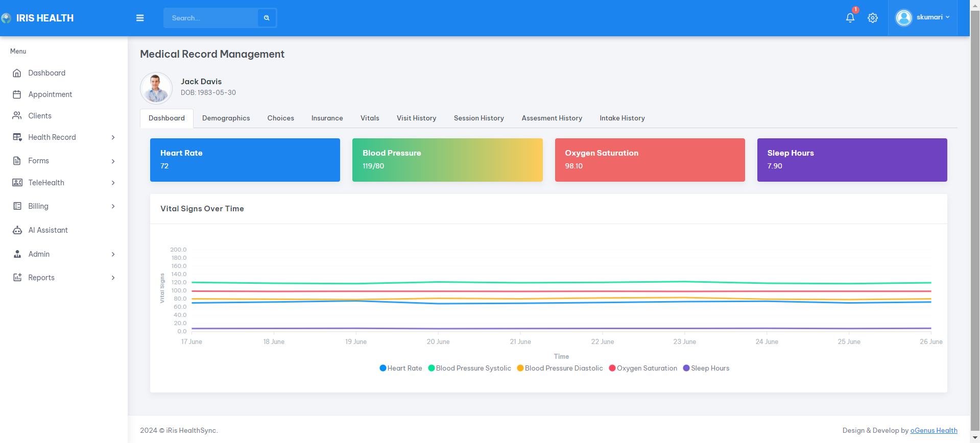980x443 pixels.
Task: Click the AI Assistant robot icon
Action: tap(17, 230)
